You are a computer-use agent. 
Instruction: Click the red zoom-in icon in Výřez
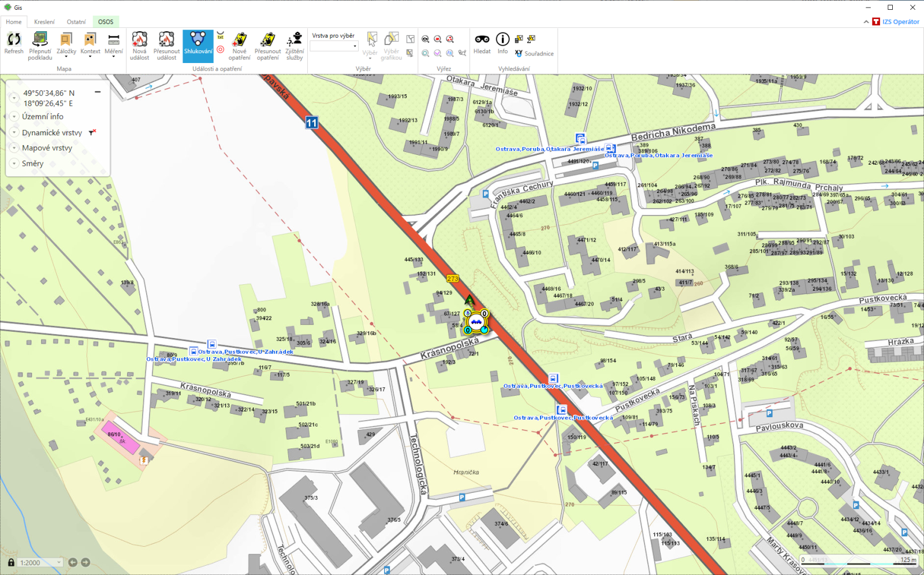(438, 39)
